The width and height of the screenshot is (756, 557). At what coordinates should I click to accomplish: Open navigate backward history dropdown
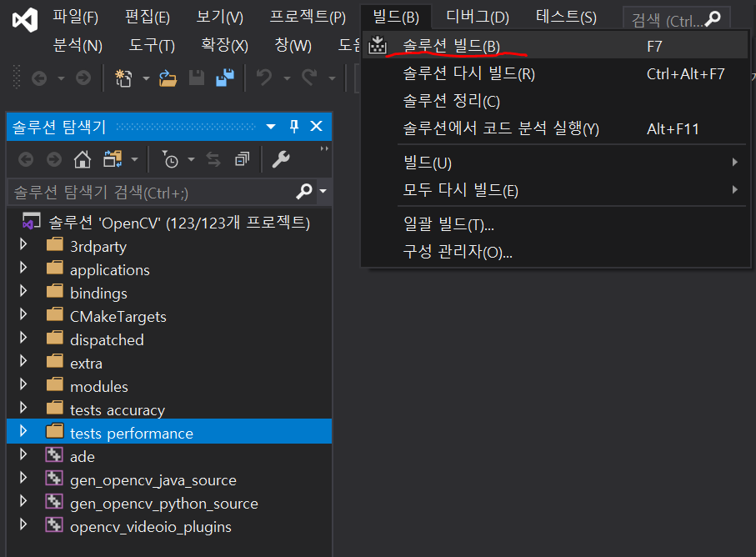pyautogui.click(x=61, y=78)
